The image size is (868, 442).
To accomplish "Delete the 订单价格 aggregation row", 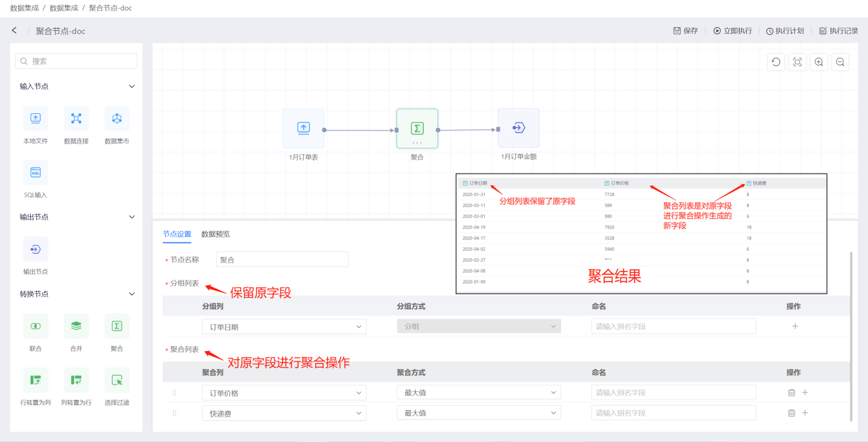I will coord(791,393).
